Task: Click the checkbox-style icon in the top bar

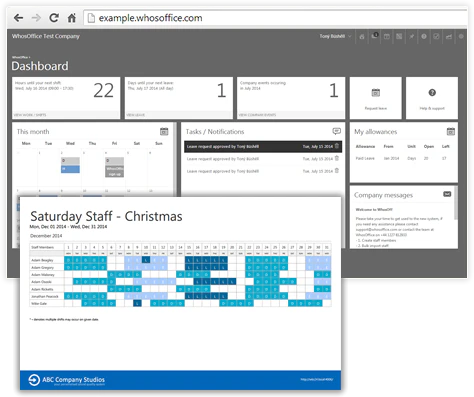Action: point(436,36)
